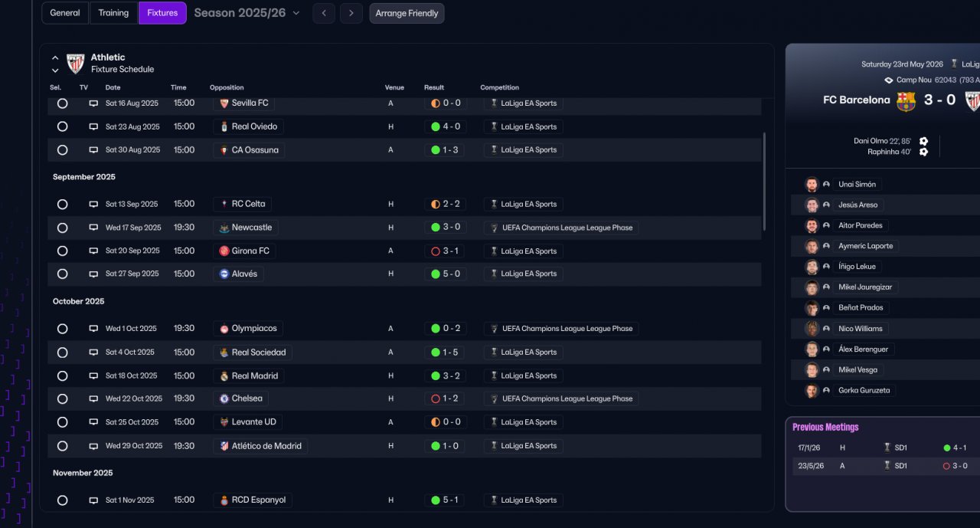The height and width of the screenshot is (528, 980).
Task: Click the TV icon on Chelsea row
Action: pyautogui.click(x=93, y=398)
